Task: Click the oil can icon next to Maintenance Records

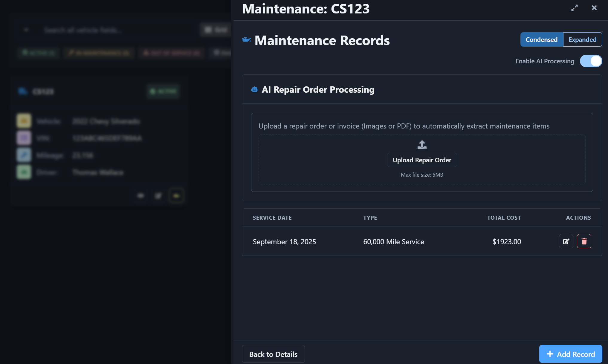Action: 246,40
